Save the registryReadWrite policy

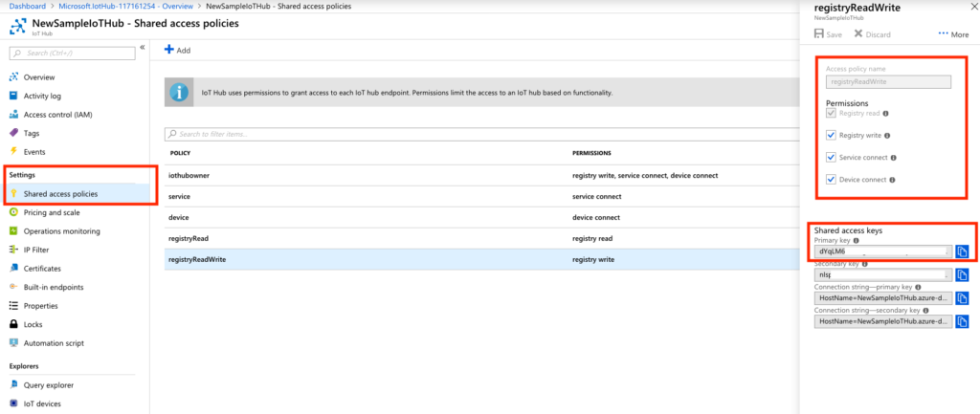coord(828,34)
